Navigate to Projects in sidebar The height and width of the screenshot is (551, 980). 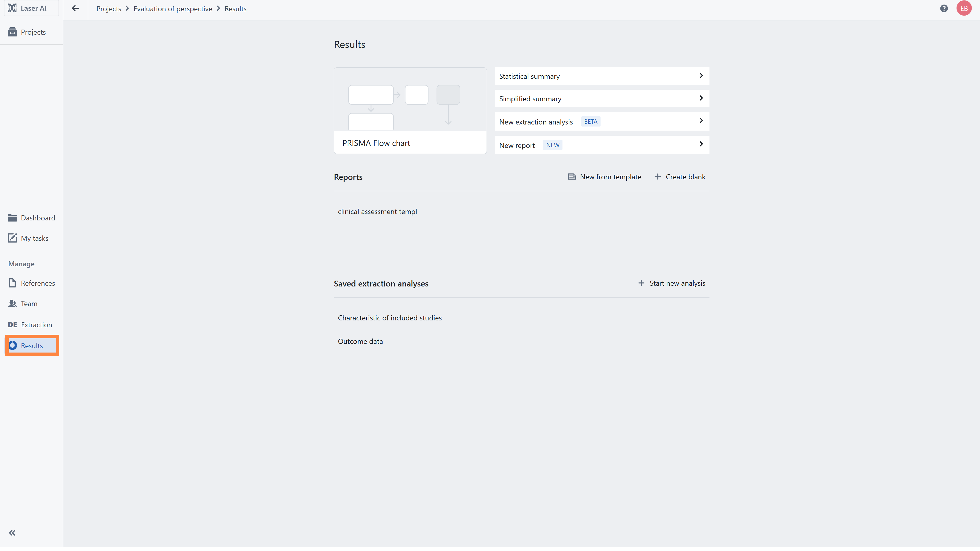coord(33,32)
